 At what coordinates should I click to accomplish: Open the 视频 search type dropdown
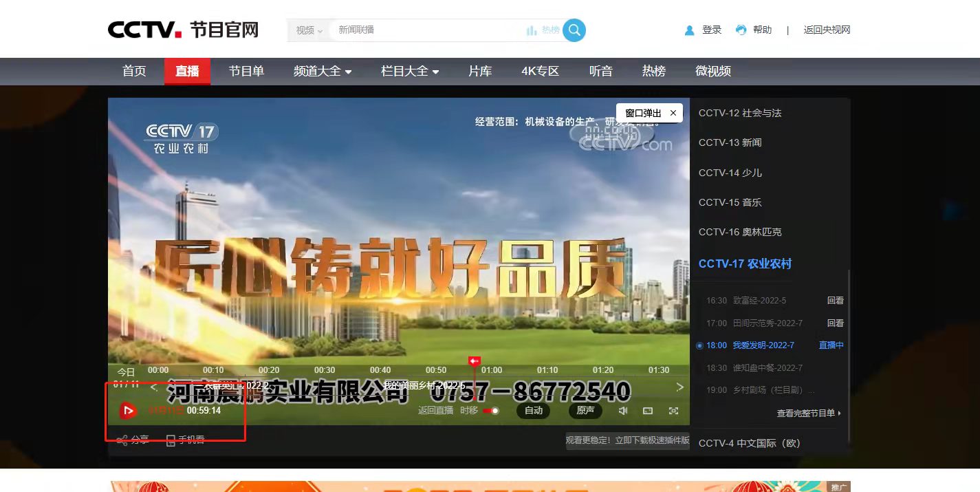[x=309, y=30]
